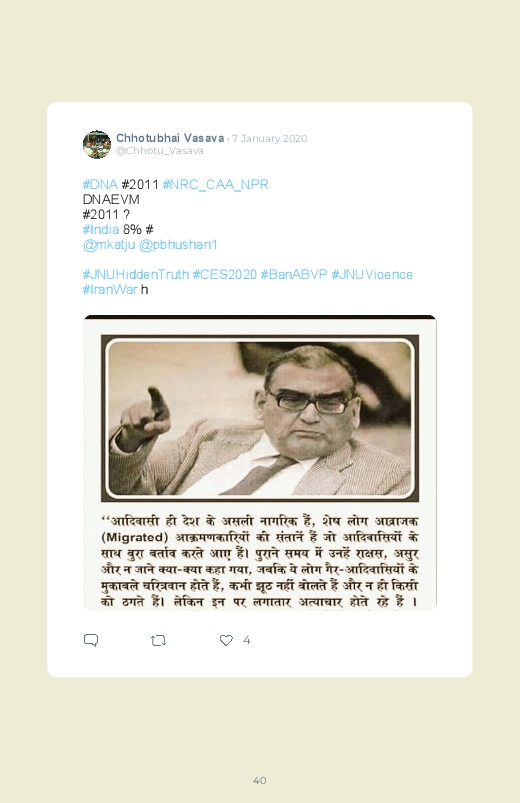Open the Chhotubhai Vasava profile avatar

pos(97,144)
